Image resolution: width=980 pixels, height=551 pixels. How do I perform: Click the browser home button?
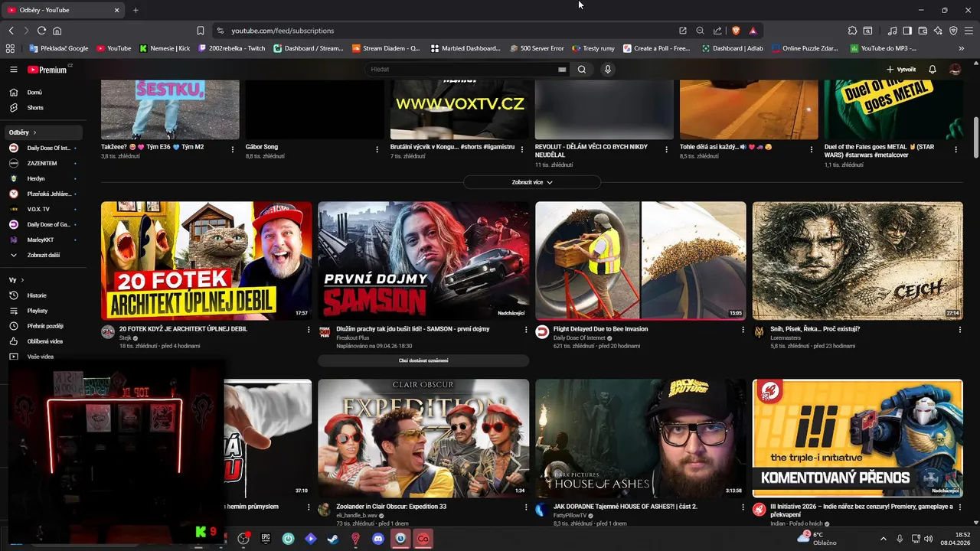(x=57, y=31)
